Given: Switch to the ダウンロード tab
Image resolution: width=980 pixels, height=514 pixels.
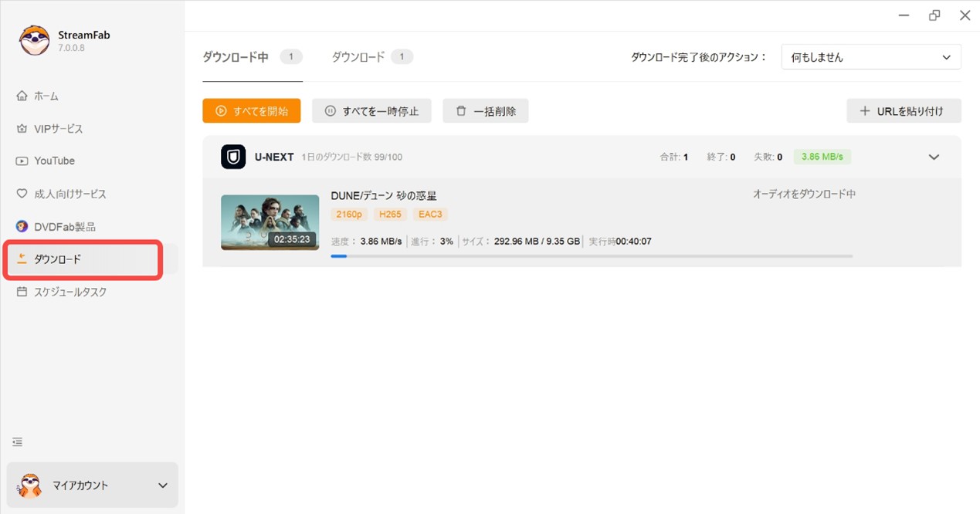Looking at the screenshot, I should (358, 56).
